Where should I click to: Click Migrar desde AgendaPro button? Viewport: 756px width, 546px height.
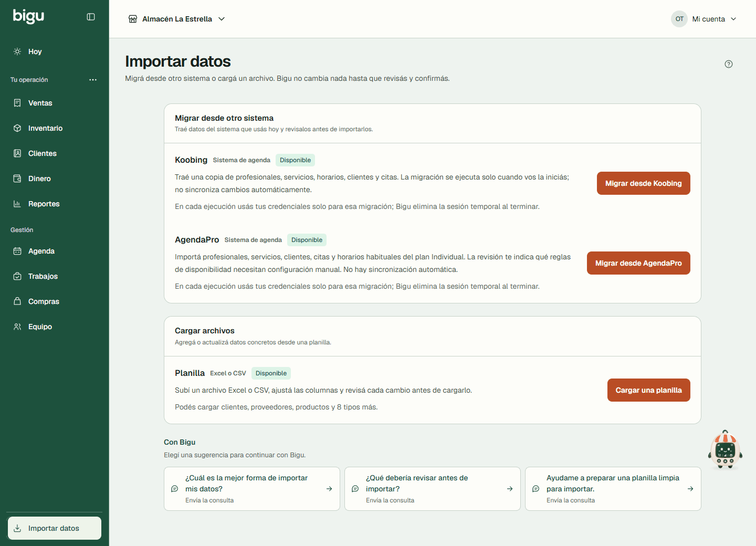tap(638, 263)
